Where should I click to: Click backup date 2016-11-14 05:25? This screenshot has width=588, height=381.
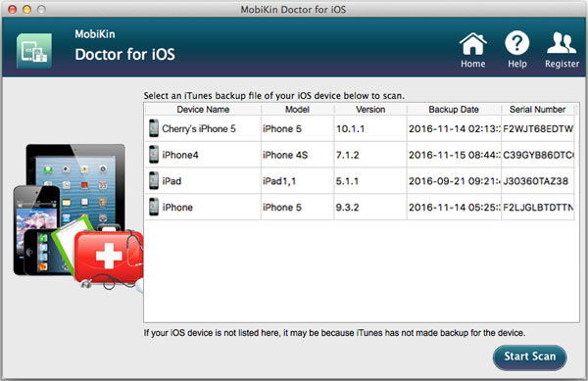tap(454, 208)
